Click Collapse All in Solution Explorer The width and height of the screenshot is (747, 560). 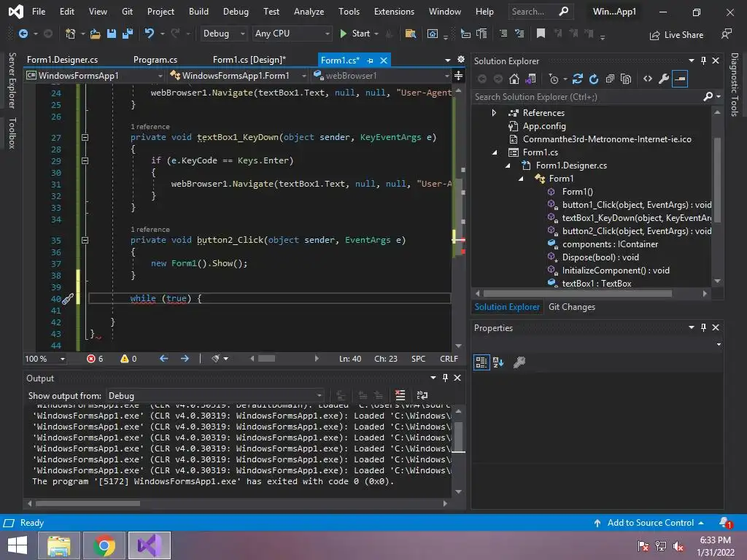point(610,79)
